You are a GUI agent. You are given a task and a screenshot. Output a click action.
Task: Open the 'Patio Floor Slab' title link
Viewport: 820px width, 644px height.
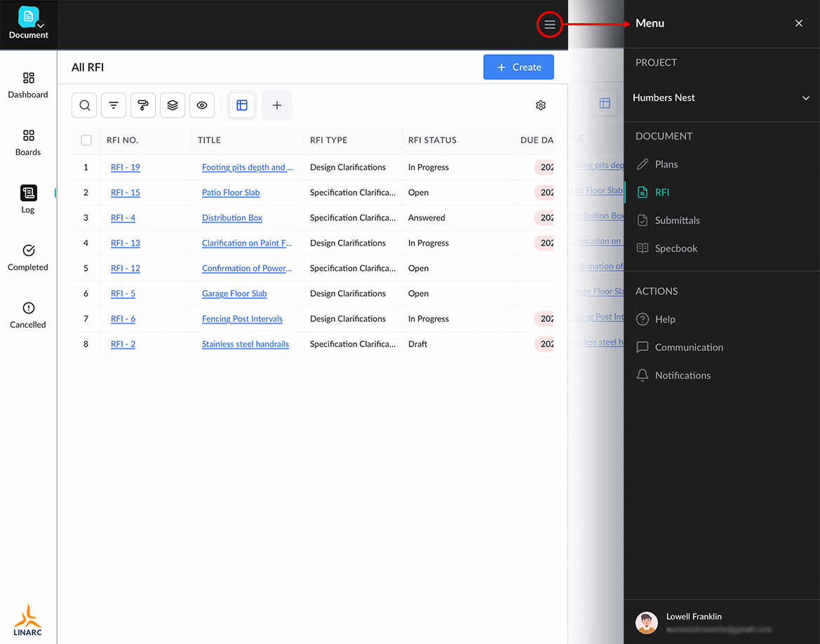231,192
